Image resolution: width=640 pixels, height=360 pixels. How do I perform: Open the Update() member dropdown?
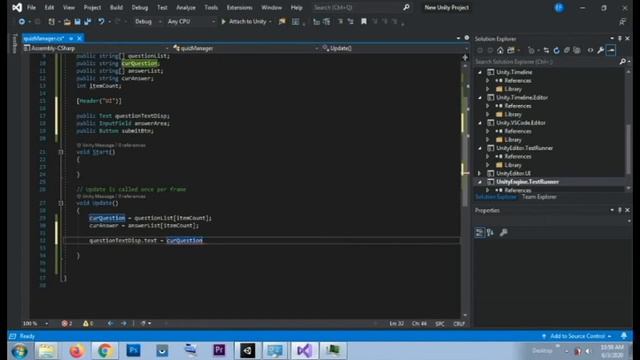[x=394, y=48]
